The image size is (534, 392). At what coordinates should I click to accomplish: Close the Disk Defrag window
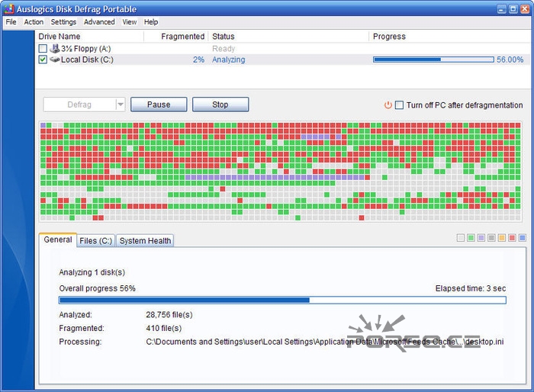pyautogui.click(x=525, y=9)
